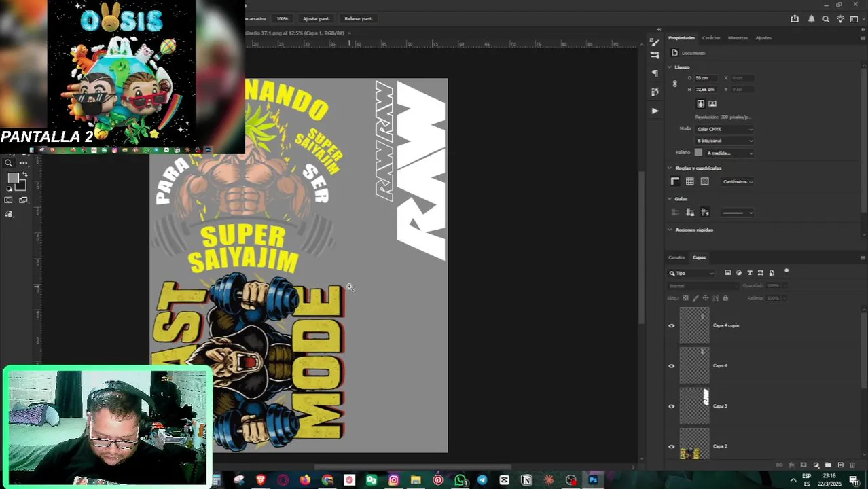Filter layers by smart objects icon
This screenshot has width=868, height=489.
(772, 273)
